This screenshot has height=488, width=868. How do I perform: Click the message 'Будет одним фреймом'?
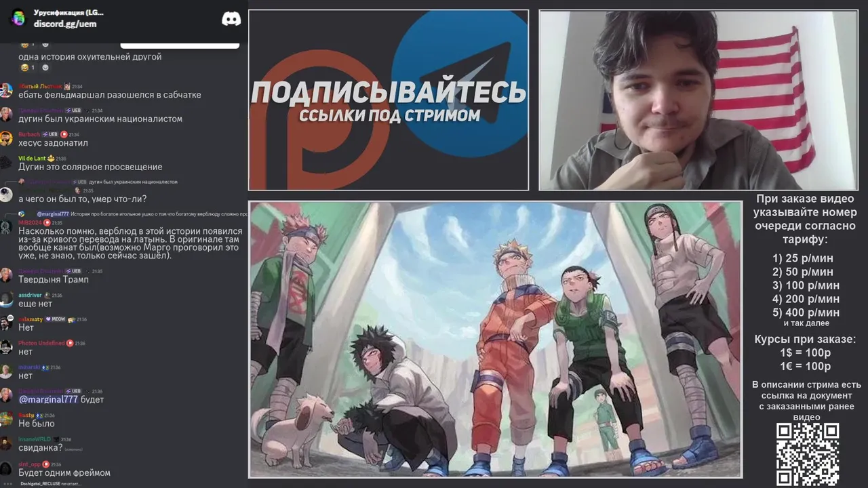coord(64,472)
